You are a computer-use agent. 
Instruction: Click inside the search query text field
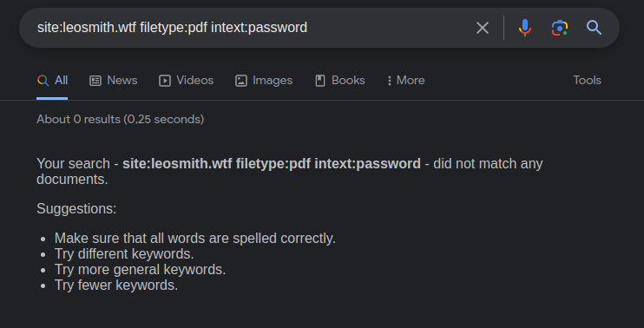tap(251, 28)
